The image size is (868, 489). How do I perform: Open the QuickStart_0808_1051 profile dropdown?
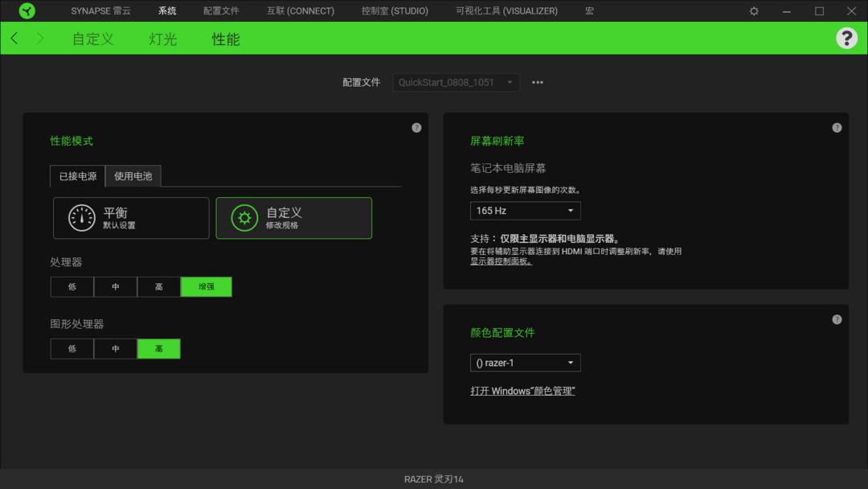455,82
